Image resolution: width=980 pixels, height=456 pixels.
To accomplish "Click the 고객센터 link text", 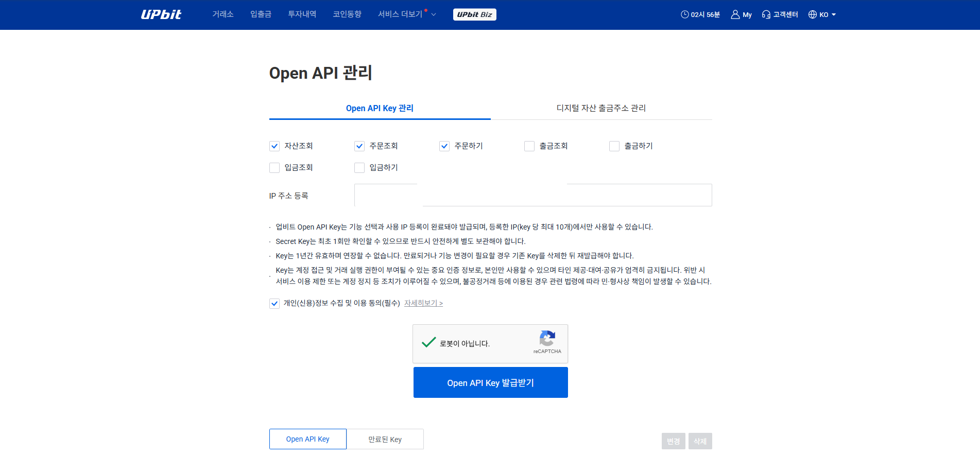I will [x=785, y=14].
